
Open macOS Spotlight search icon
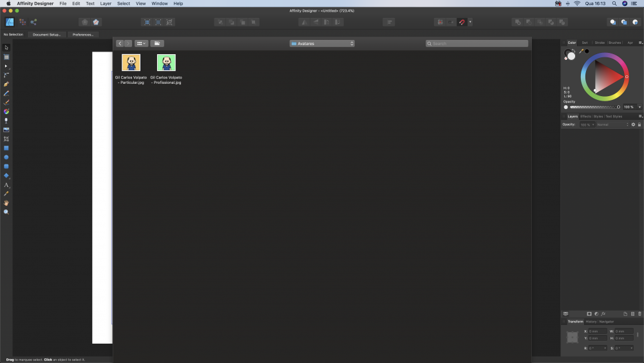pos(614,3)
